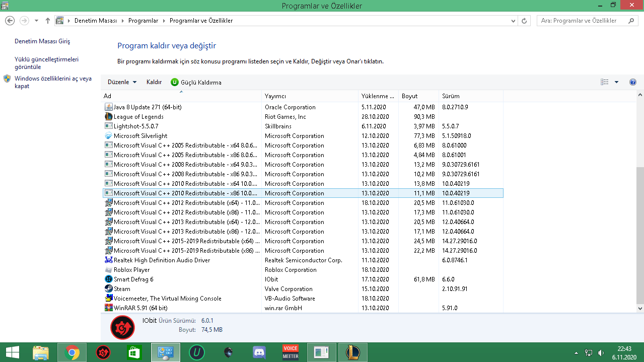Expand chevron after Programlar breadcrumb
Viewport: 644px width, 362px height.
coord(163,21)
